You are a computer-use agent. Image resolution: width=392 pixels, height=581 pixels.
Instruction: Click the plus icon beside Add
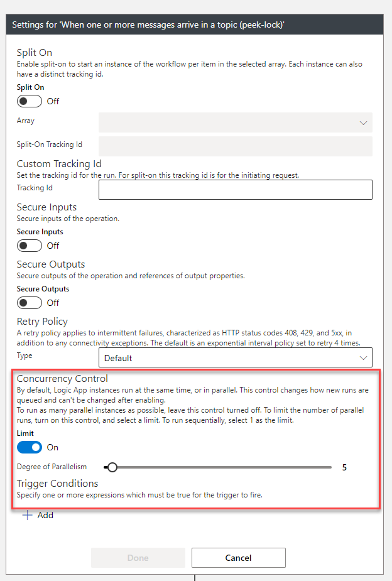[27, 515]
